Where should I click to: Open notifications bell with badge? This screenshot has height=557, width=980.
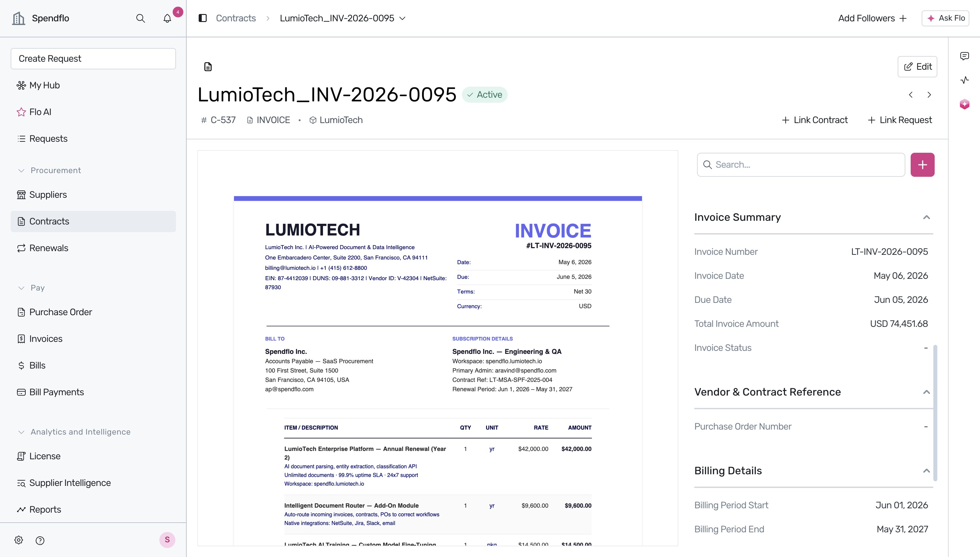[x=167, y=18]
